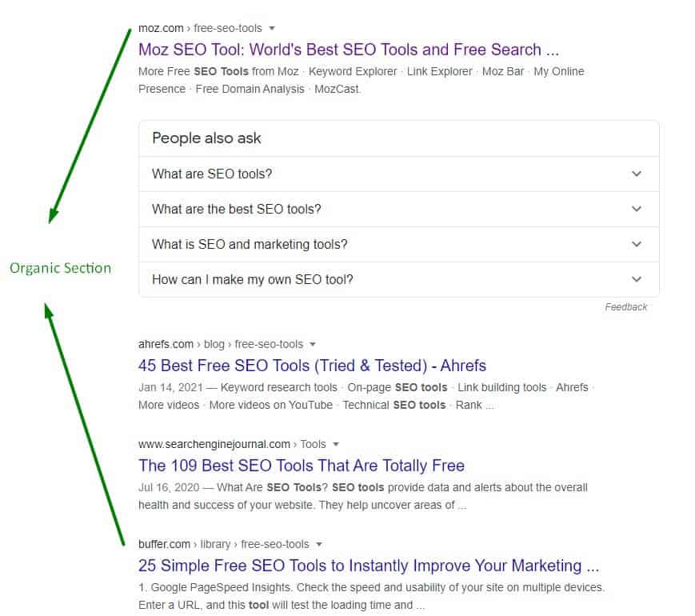Screen dimensions: 695x616
Task: Expand chevron for 'How can I make my own SEO tool?'
Action: 637,279
